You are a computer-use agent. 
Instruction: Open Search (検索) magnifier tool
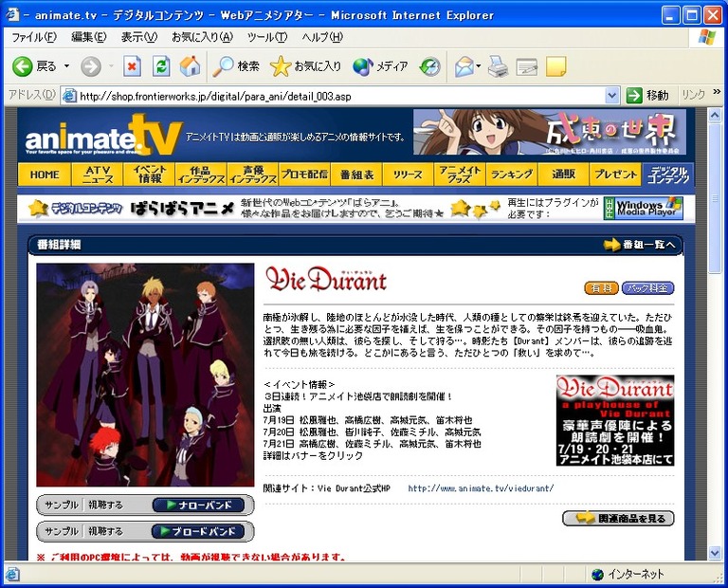[x=236, y=66]
